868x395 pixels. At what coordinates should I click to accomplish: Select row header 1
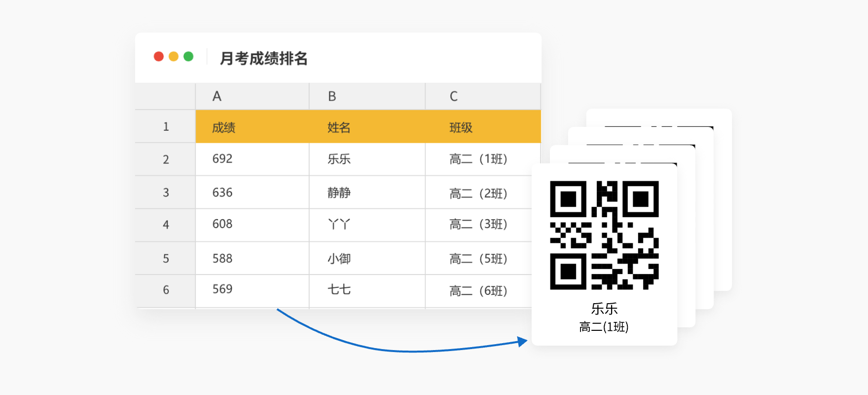pyautogui.click(x=166, y=127)
